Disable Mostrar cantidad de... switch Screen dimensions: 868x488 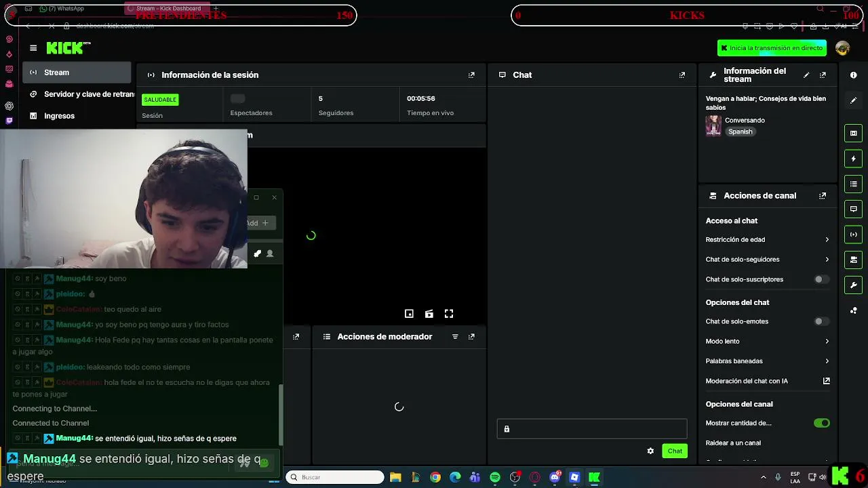822,423
